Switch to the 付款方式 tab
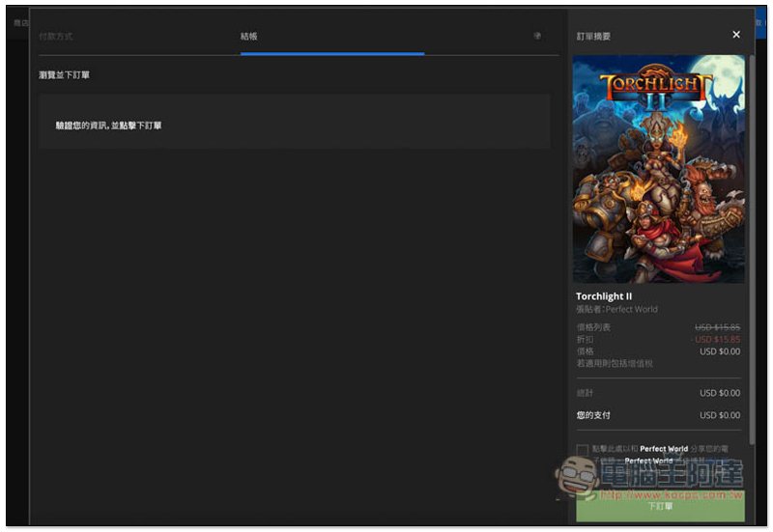 55,37
